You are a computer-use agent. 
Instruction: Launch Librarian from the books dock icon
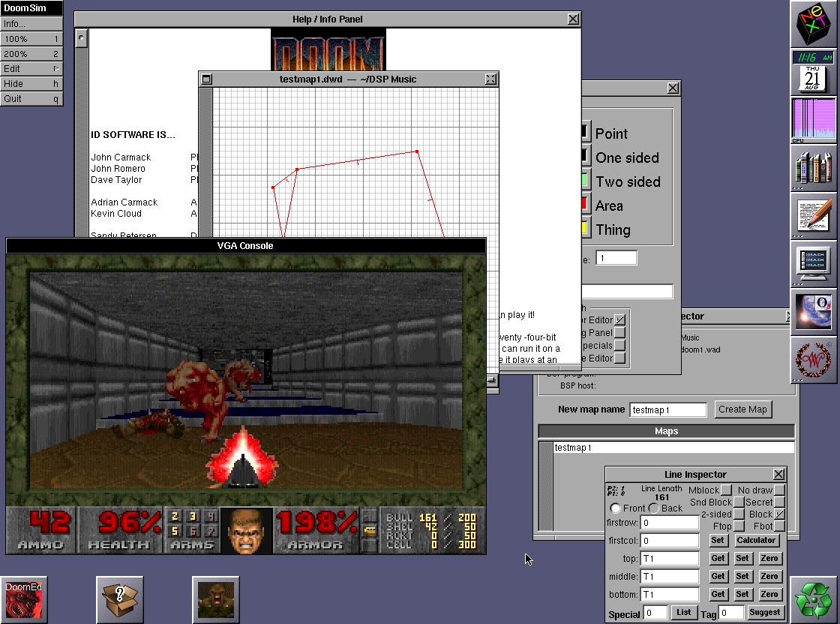(814, 168)
